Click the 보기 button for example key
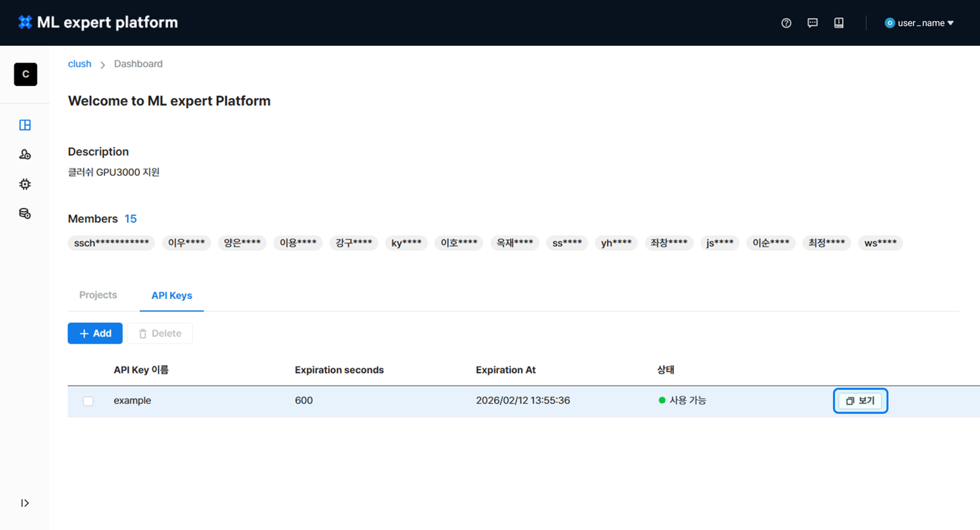This screenshot has height=530, width=980. tap(860, 401)
